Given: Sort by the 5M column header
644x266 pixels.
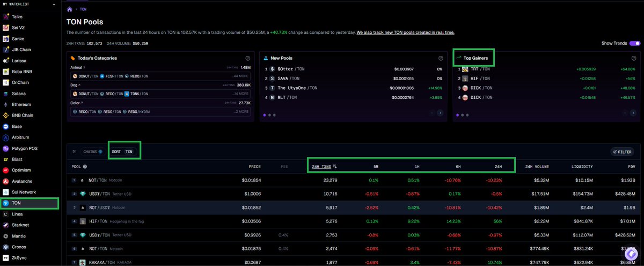Looking at the screenshot, I should (x=376, y=167).
